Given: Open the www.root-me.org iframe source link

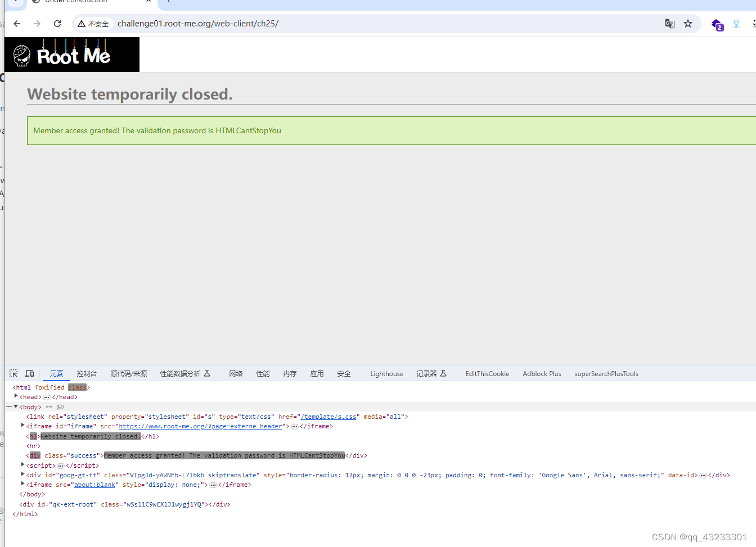Looking at the screenshot, I should coord(200,426).
